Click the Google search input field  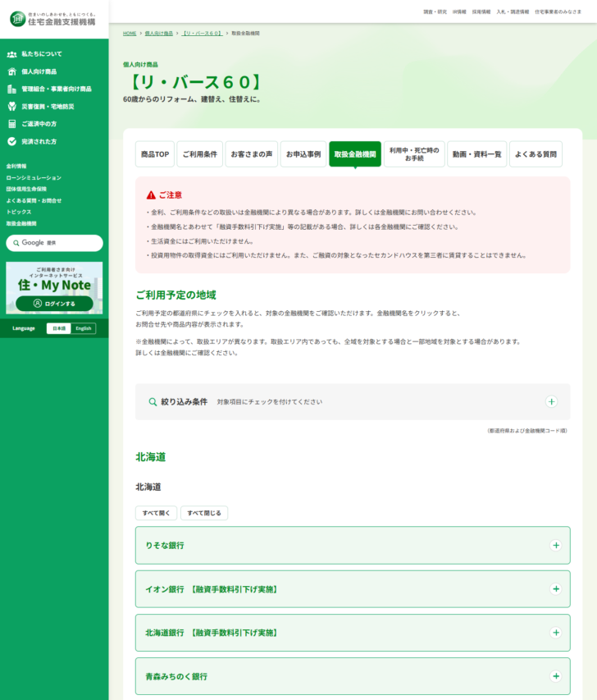coord(54,243)
